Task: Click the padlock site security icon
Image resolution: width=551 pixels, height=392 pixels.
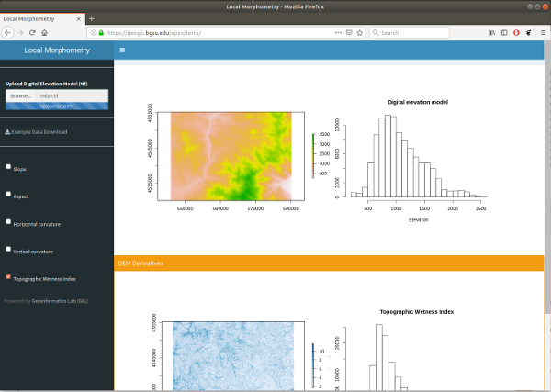Action: pyautogui.click(x=99, y=32)
